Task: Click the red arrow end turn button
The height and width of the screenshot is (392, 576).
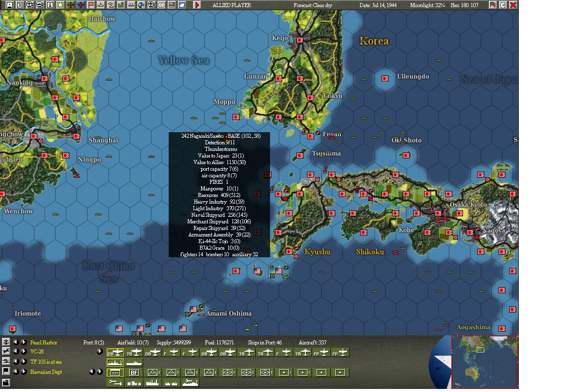Action: tap(197, 5)
